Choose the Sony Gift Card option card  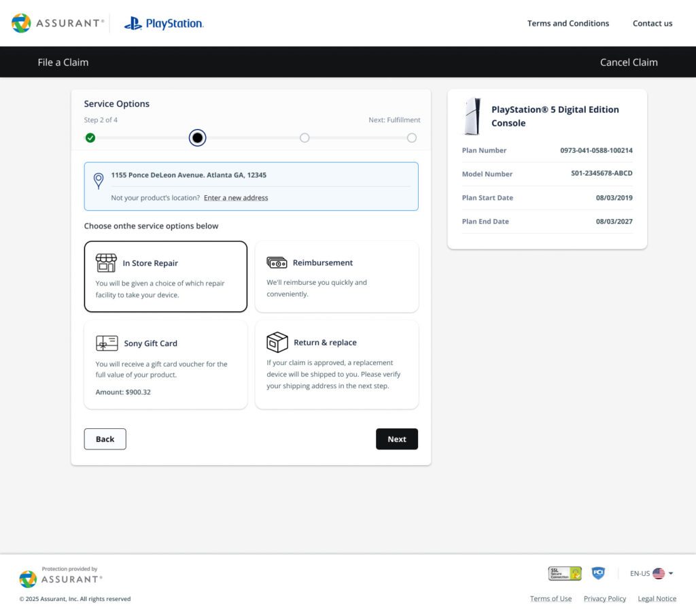tap(165, 365)
